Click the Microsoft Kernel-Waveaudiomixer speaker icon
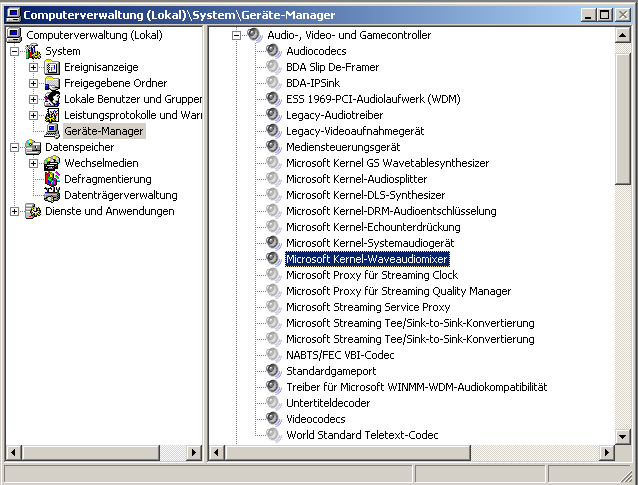The image size is (638, 485). point(273,259)
